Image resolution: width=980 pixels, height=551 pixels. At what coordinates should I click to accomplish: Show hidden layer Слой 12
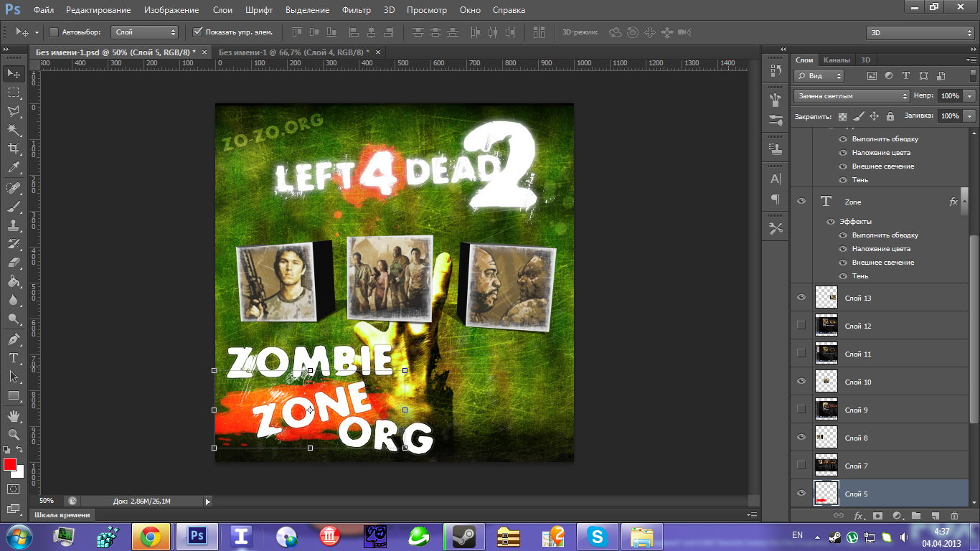pyautogui.click(x=801, y=325)
